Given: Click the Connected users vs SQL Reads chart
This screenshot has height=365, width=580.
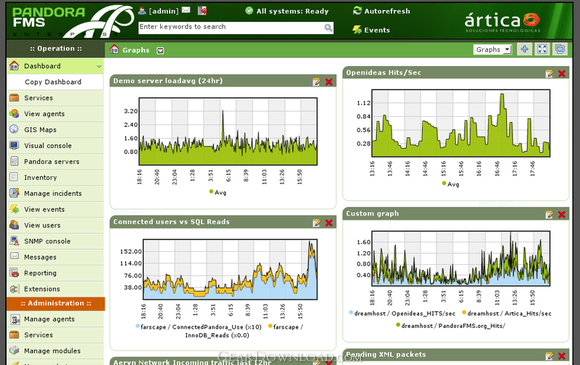Looking at the screenshot, I should pos(230,270).
